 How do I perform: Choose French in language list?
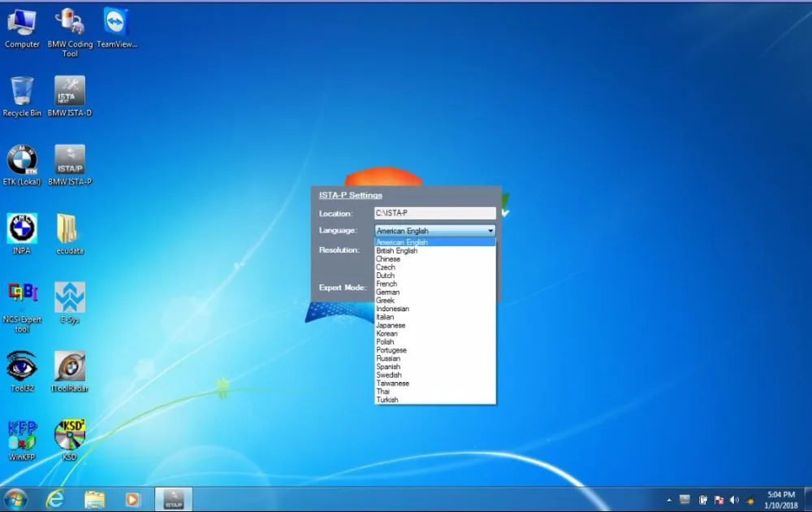coord(435,284)
